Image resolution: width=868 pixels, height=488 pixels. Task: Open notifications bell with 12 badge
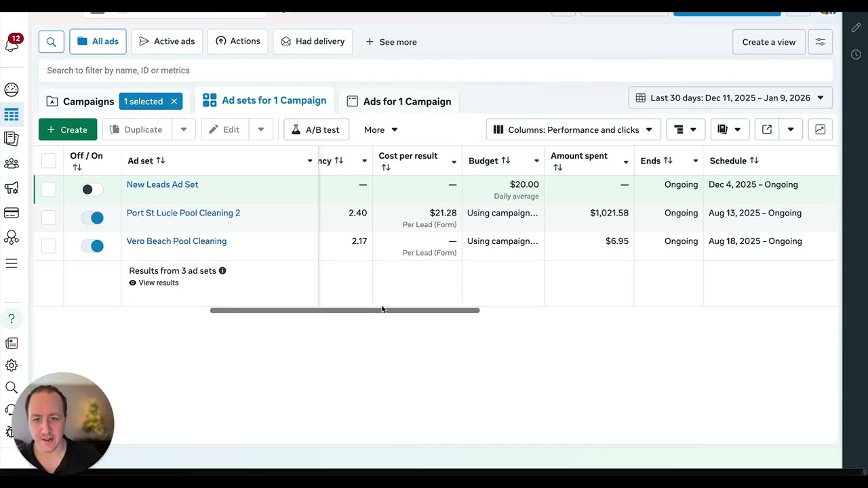point(12,45)
